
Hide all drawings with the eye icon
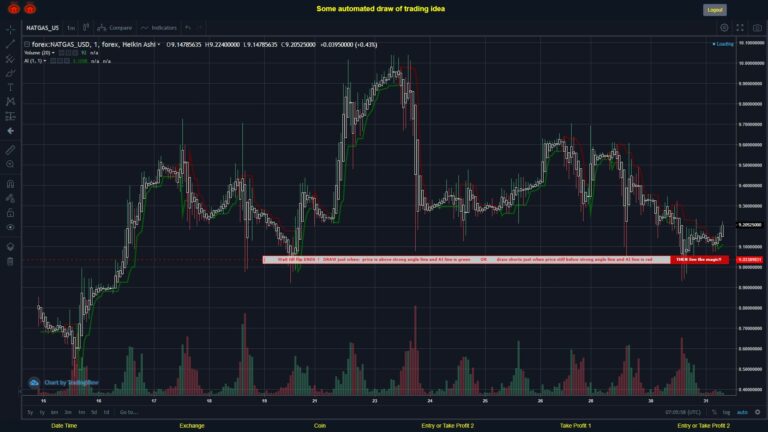click(x=10, y=227)
